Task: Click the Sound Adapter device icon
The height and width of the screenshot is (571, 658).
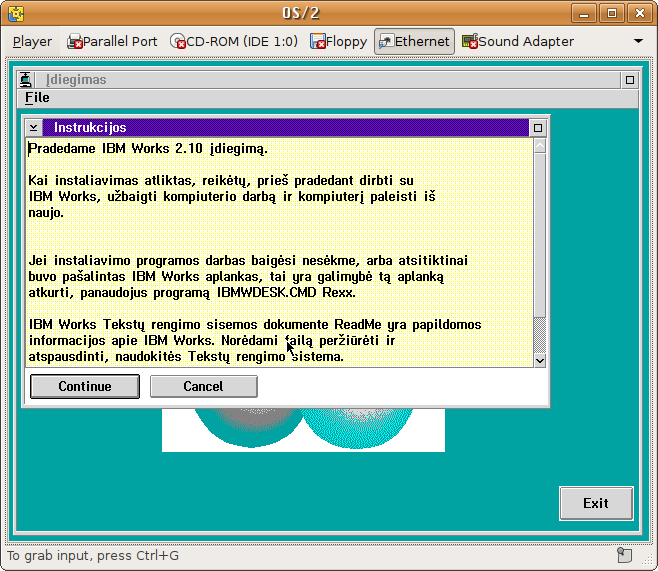Action: [x=470, y=42]
